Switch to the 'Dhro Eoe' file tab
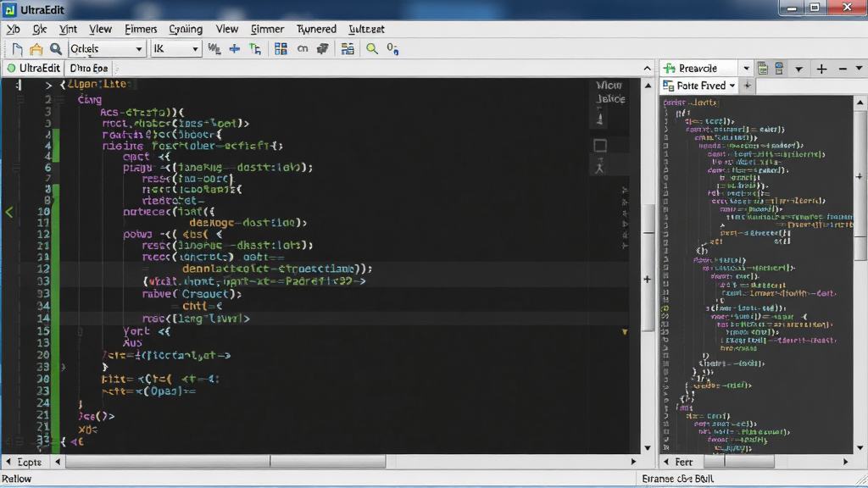Image resolution: width=868 pixels, height=488 pixels. (x=88, y=68)
